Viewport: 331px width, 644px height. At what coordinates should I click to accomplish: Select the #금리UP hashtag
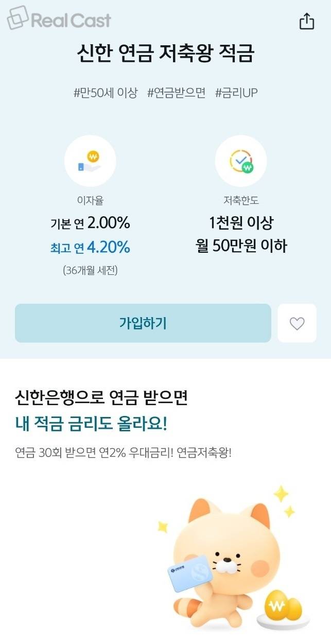tap(236, 93)
